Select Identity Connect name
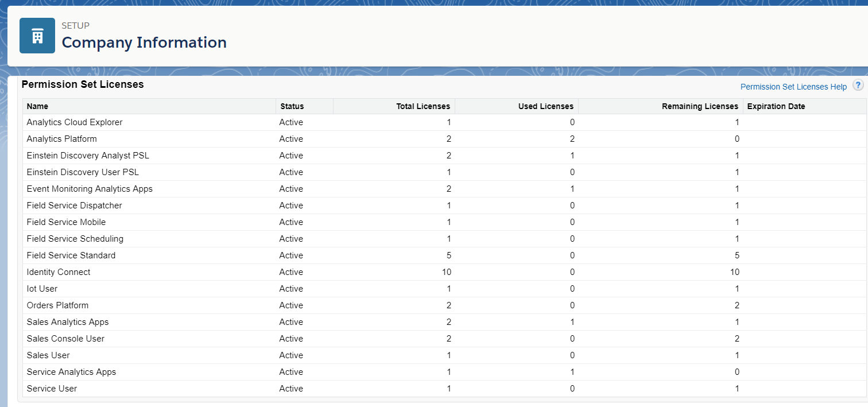 (x=59, y=272)
